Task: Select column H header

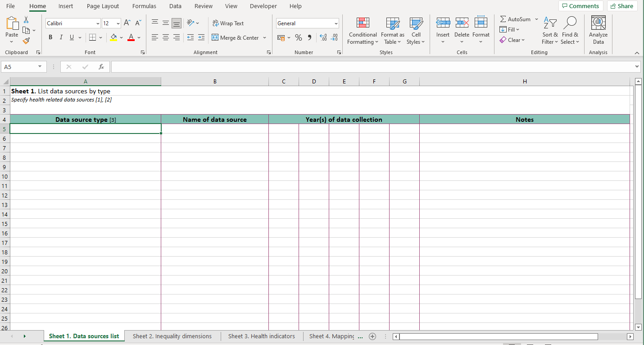Action: click(x=525, y=82)
